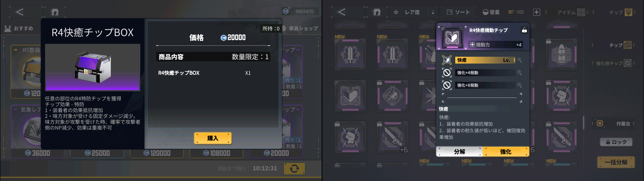Toggle the rarity order arrows
Image resolution: width=644 pixels, height=181 pixels.
(x=433, y=12)
